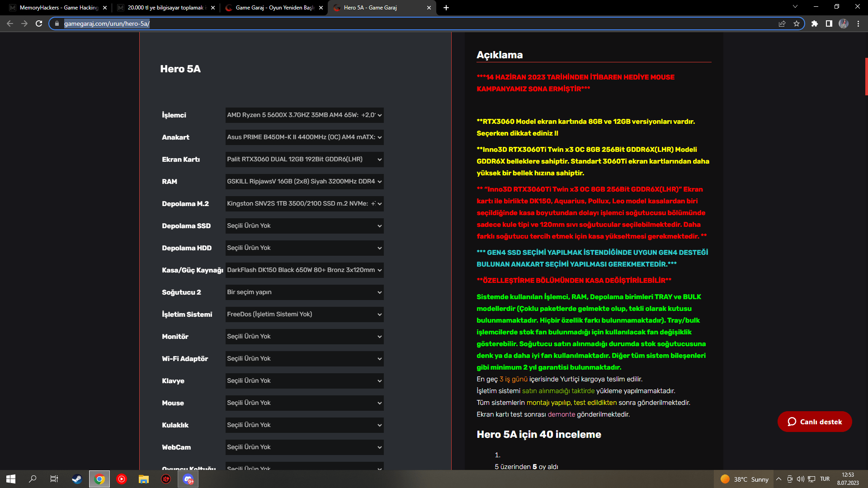Click the 'Hero 5A' product title
The image size is (868, 488).
180,69
